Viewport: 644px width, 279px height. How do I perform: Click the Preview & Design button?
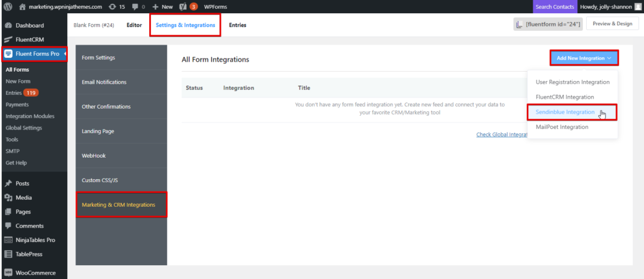coord(613,24)
